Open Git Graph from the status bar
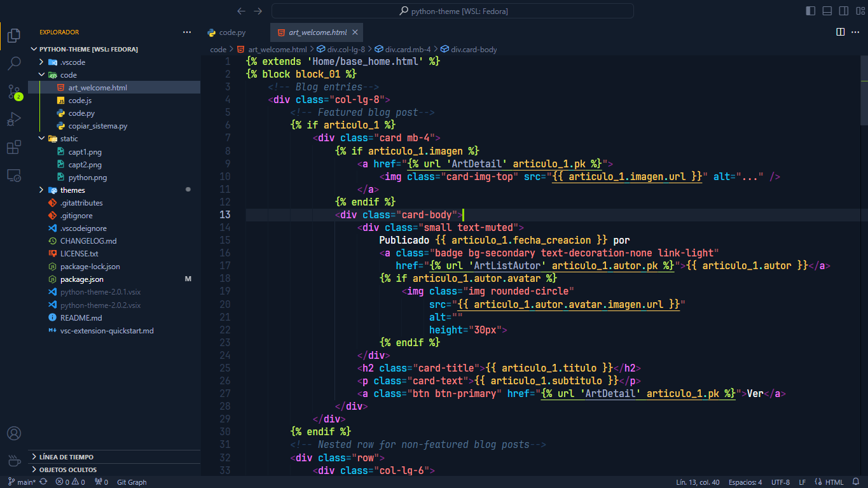Screen dimensions: 868x488 tap(132, 482)
